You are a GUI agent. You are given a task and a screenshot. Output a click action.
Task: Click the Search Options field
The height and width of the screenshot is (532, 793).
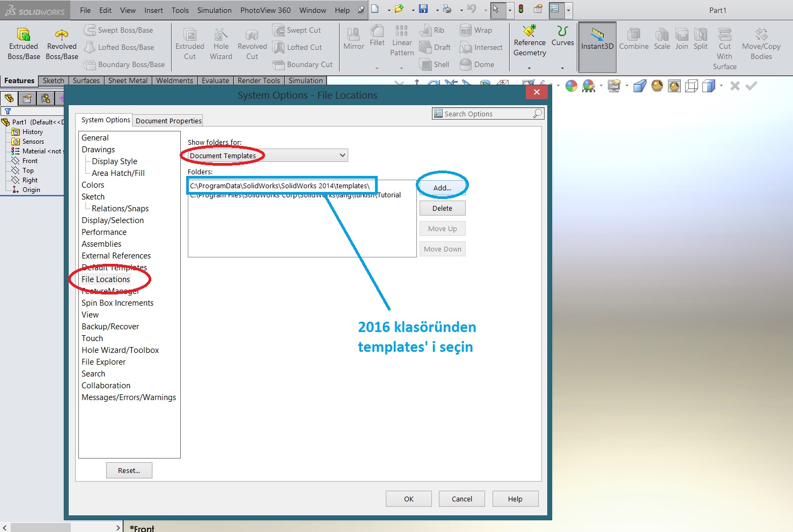click(488, 114)
